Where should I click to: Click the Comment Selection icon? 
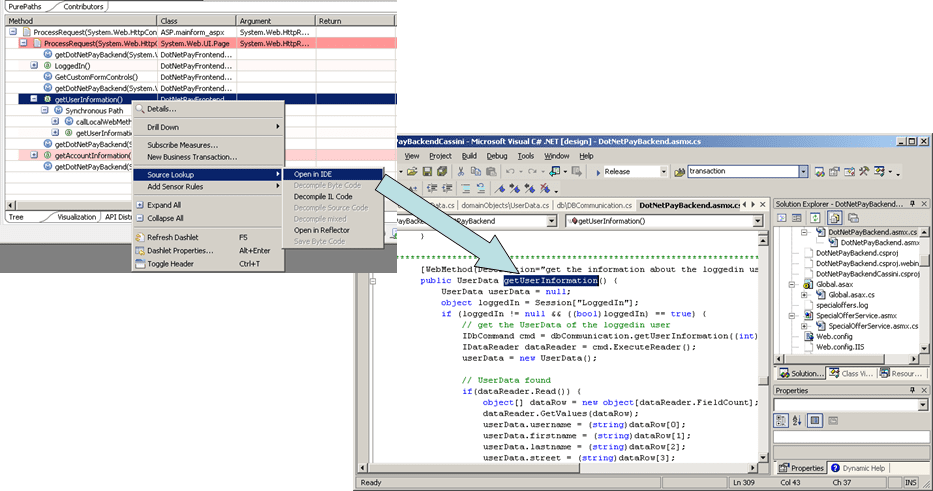tap(466, 189)
